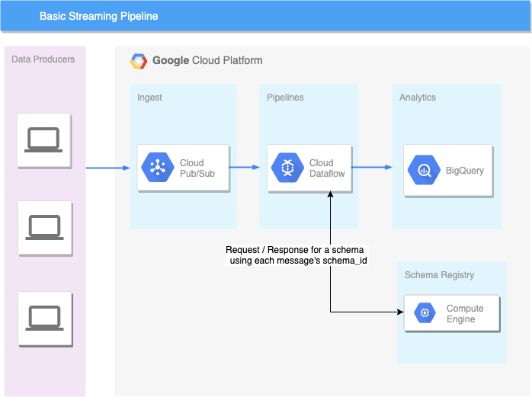Click the Google Cloud Platform logo
Viewport: 532px width, 397px height.
pos(139,61)
